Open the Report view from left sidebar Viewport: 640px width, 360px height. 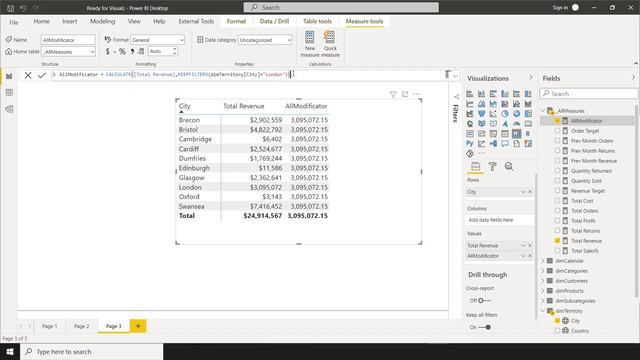point(9,76)
